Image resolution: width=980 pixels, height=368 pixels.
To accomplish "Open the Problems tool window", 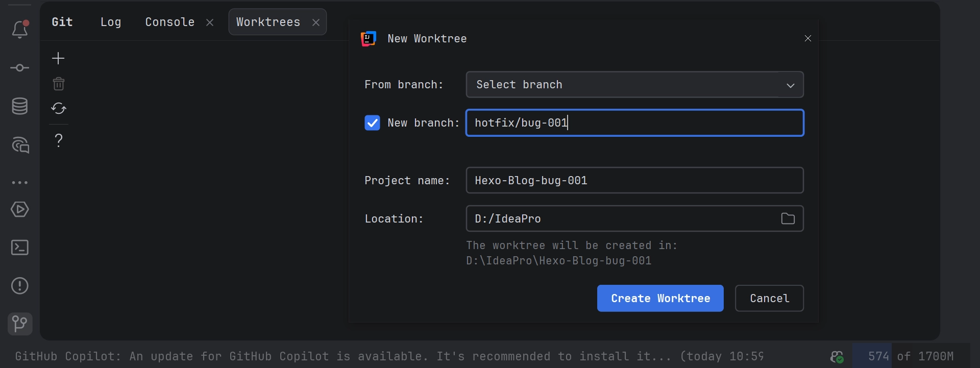I will pos(20,286).
